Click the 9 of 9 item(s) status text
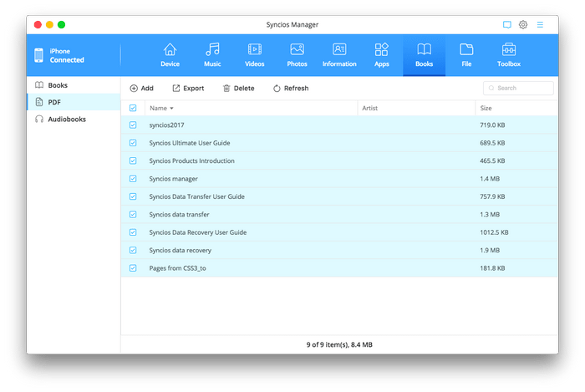 339,344
